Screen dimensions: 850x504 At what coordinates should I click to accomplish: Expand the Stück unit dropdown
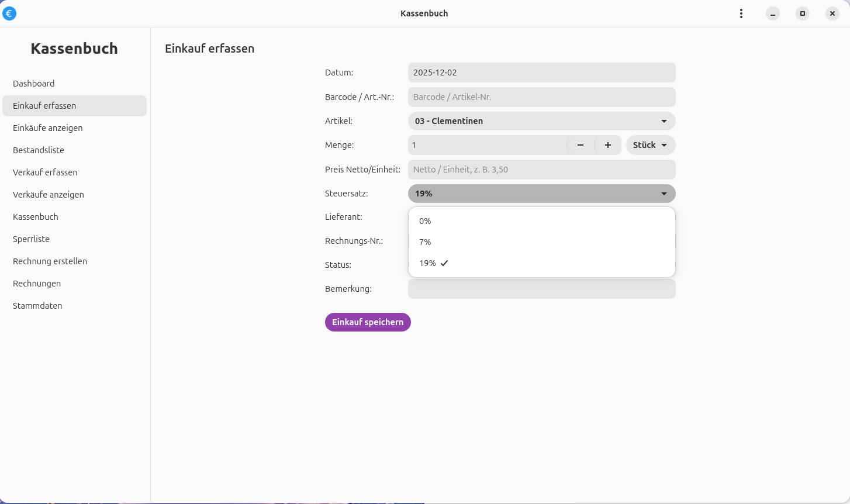coord(650,145)
